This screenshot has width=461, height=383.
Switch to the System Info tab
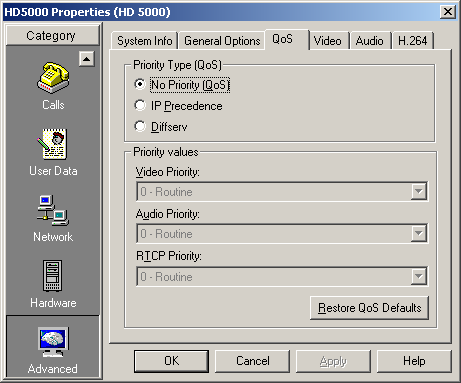click(144, 41)
